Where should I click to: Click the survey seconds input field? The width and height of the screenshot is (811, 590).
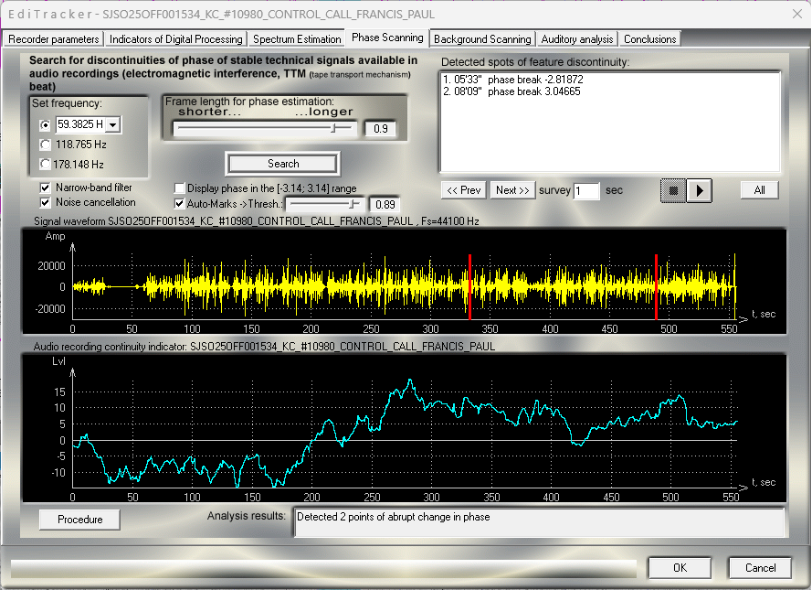click(x=586, y=190)
